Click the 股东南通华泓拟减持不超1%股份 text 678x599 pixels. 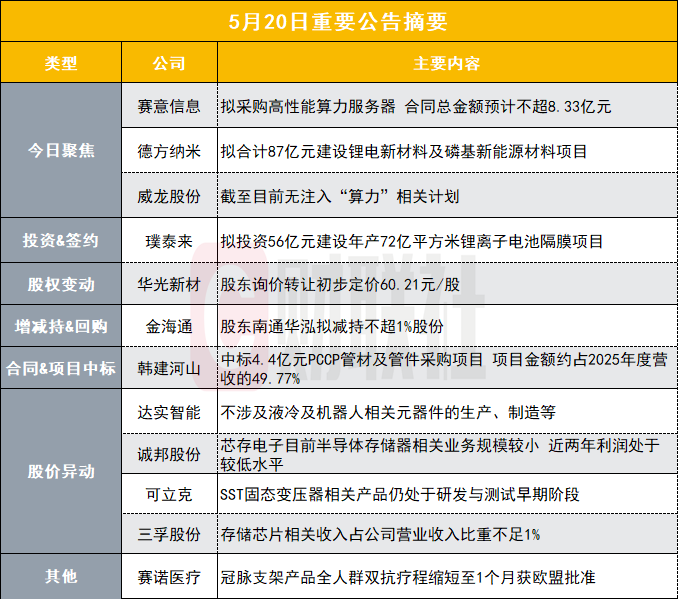(332, 327)
